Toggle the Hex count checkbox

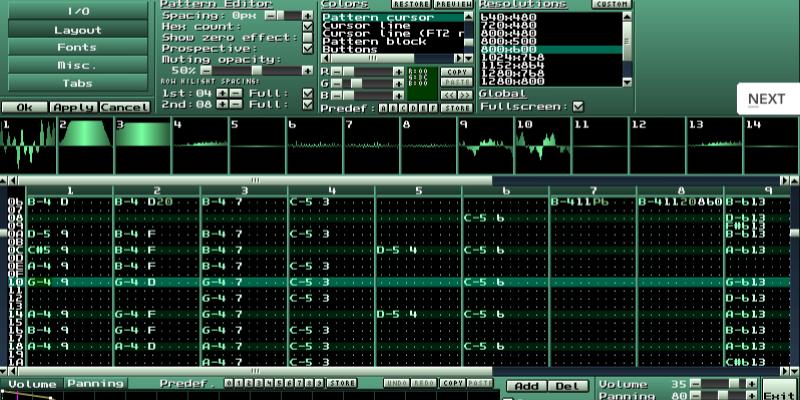coord(307,26)
